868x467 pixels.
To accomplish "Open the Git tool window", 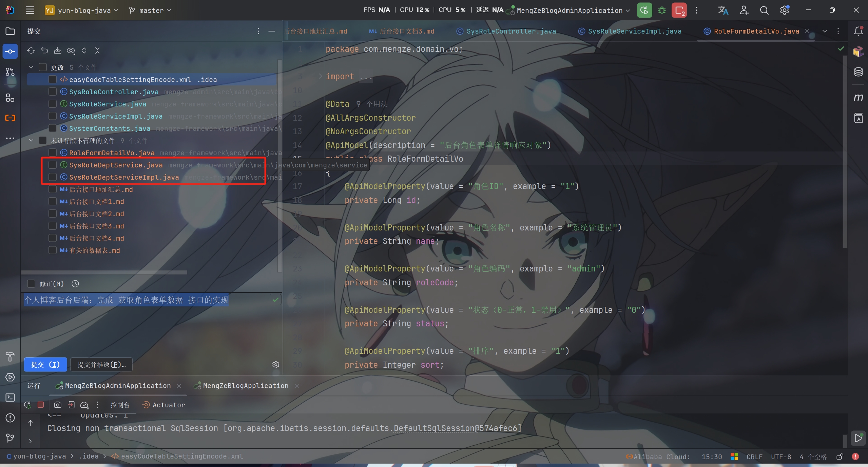I will pyautogui.click(x=10, y=438).
